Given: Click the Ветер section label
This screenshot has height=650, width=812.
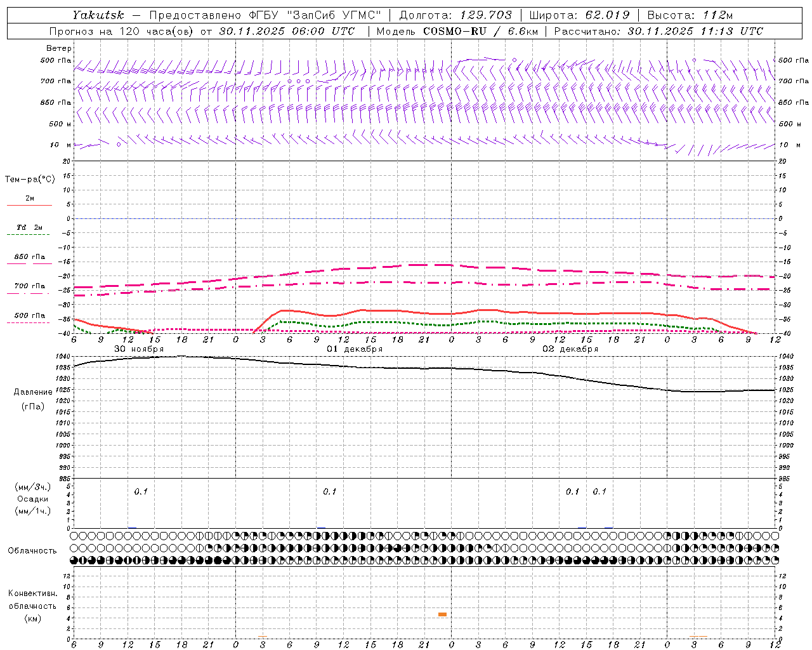Looking at the screenshot, I should coord(59,48).
